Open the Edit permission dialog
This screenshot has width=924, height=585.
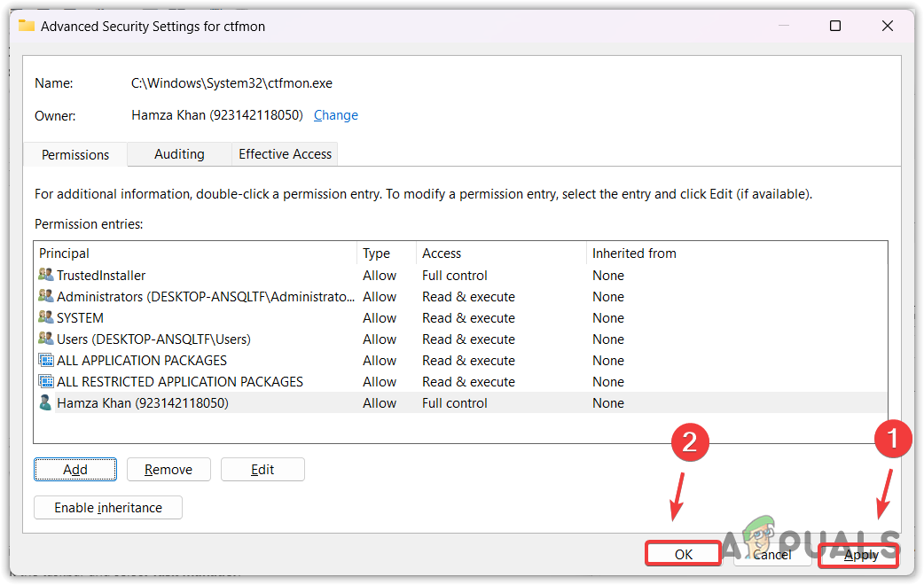pos(262,469)
